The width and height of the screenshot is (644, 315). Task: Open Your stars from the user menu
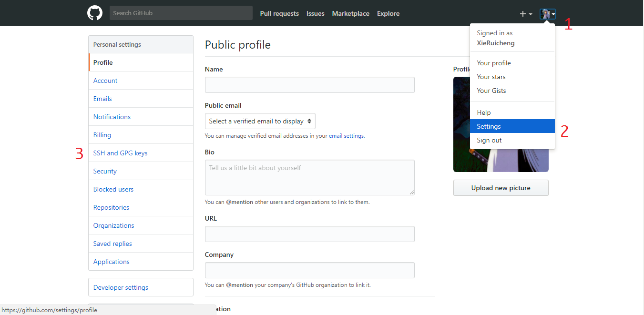(x=491, y=77)
